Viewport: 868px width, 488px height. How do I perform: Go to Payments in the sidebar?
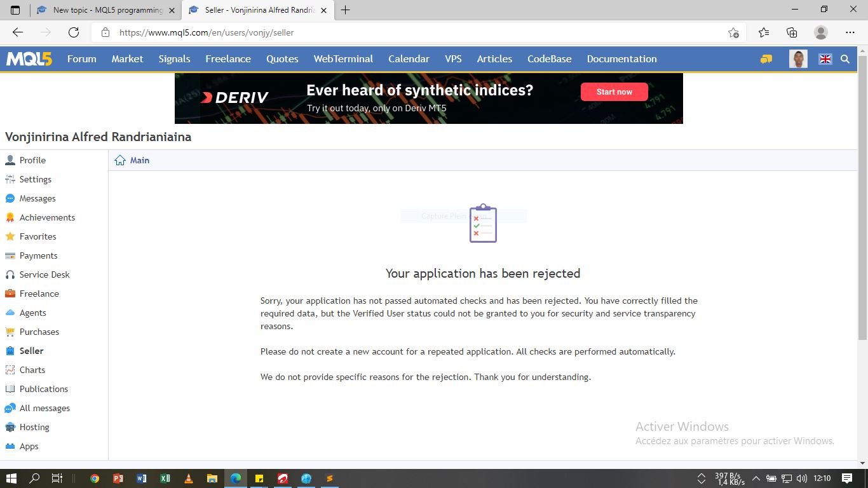click(x=31, y=255)
